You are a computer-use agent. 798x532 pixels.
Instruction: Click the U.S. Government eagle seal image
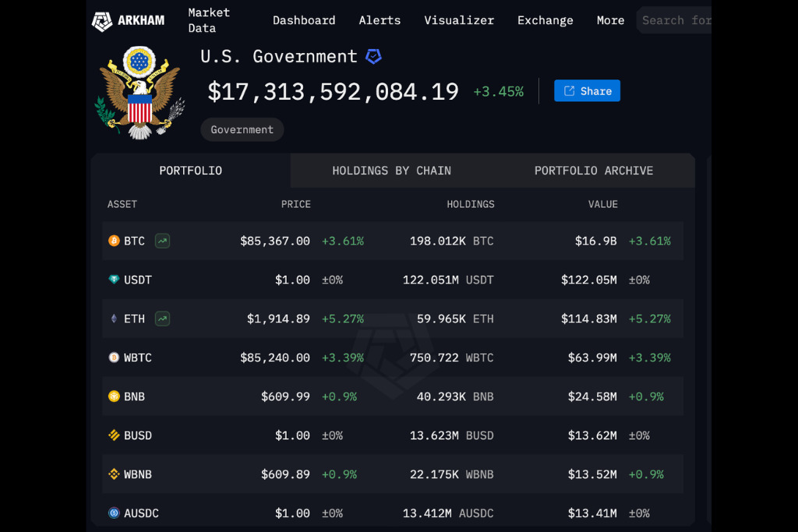(x=139, y=92)
